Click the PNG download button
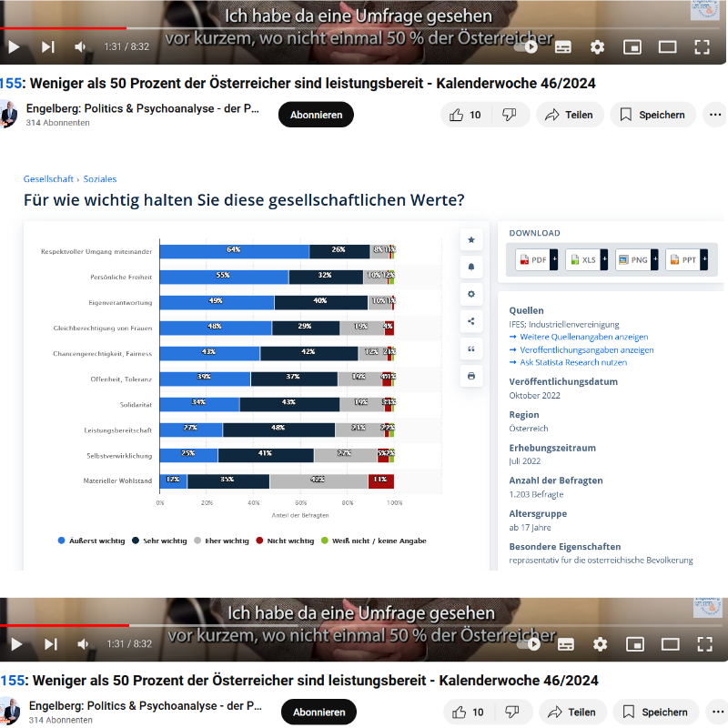The width and height of the screenshot is (728, 728). (x=632, y=259)
